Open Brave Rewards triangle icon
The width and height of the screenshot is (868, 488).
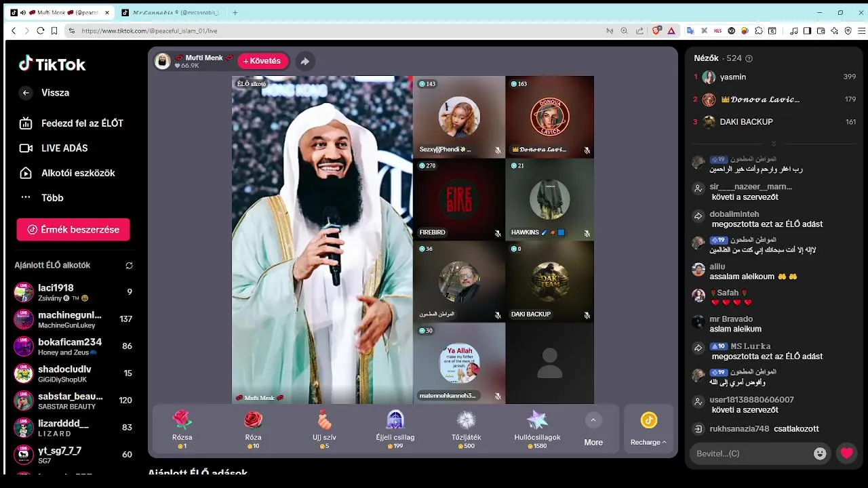[x=671, y=30]
